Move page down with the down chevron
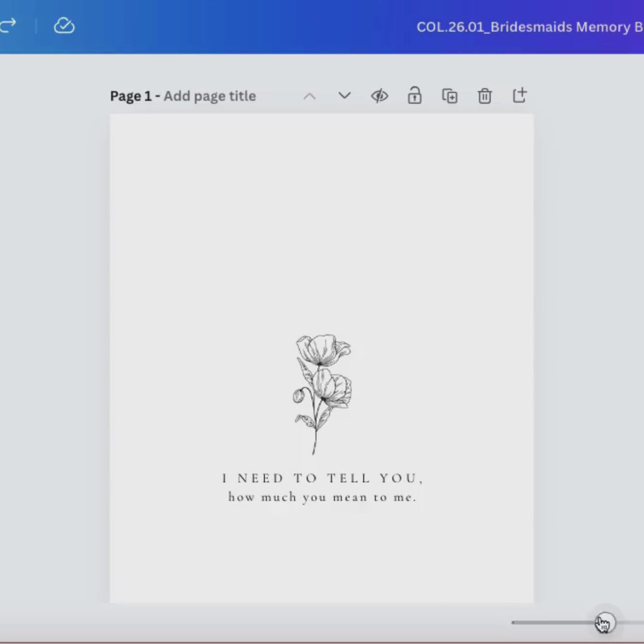This screenshot has height=644, width=644. (344, 96)
